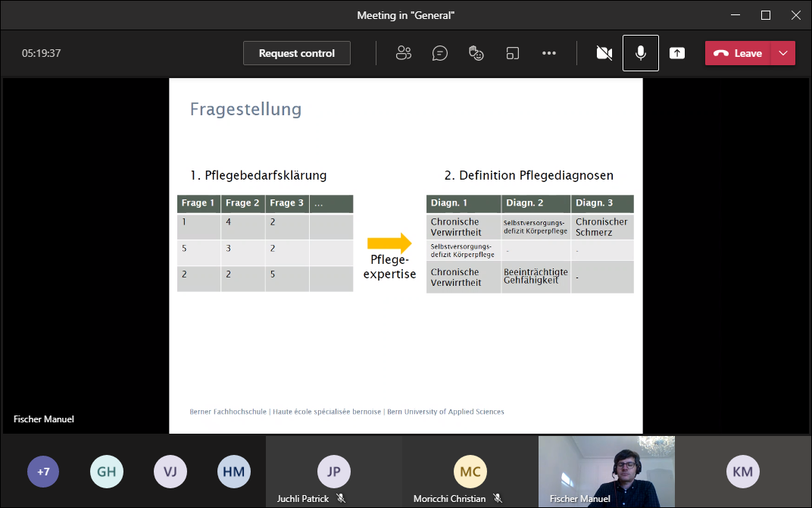Leave the meeting
Image resolution: width=812 pixels, height=508 pixels.
[738, 53]
